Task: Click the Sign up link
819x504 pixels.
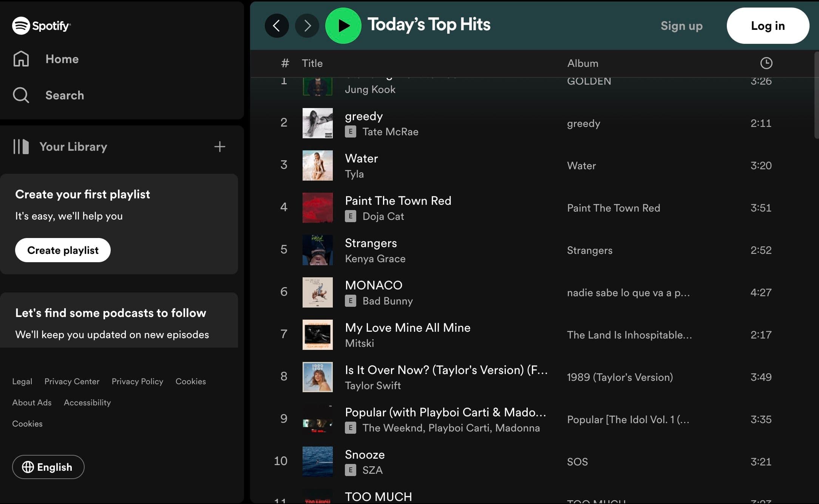Action: [x=681, y=26]
